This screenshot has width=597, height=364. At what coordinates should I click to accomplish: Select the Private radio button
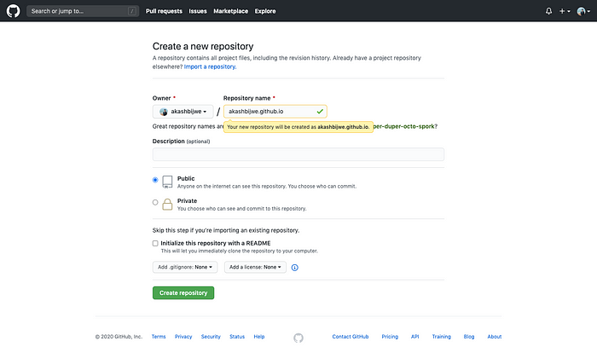coord(155,202)
